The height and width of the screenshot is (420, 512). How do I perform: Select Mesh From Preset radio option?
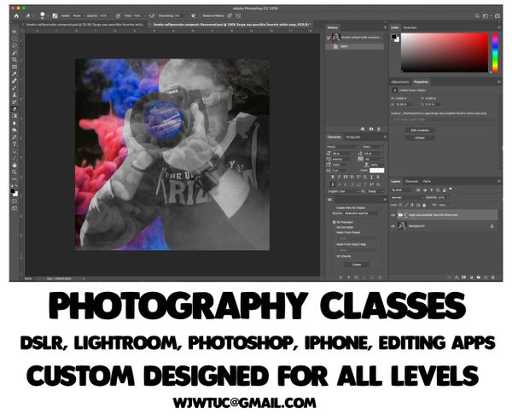tap(334, 232)
